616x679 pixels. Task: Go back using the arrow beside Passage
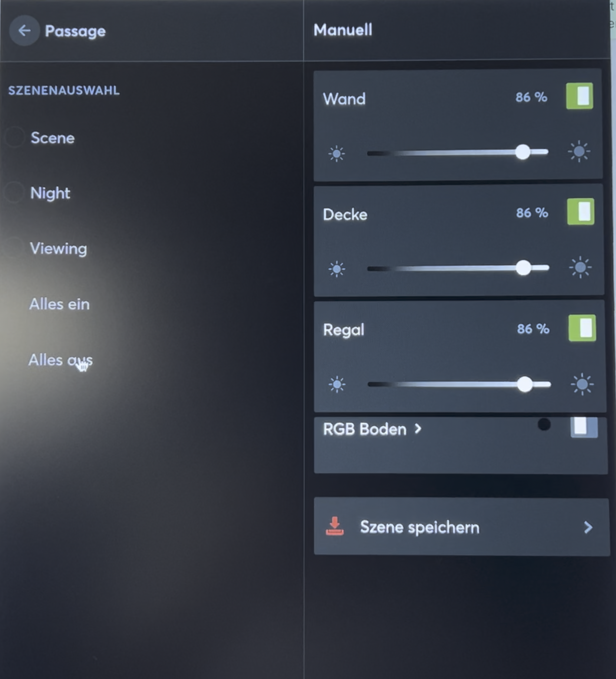click(24, 31)
